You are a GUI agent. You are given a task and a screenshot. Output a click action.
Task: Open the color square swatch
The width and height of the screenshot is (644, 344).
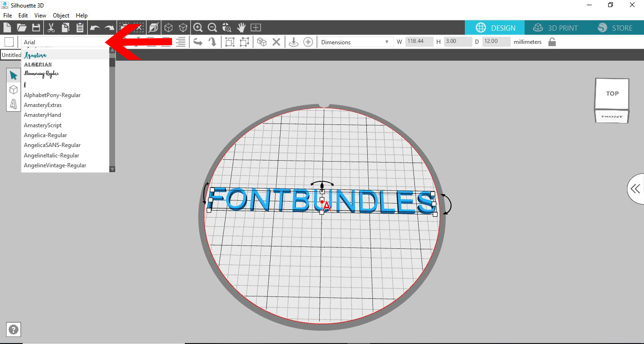tap(9, 42)
